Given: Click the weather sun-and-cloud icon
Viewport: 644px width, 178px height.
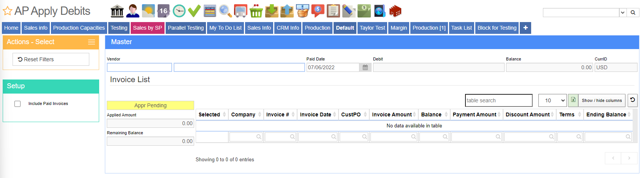Looking at the screenshot, I should 148,11.
